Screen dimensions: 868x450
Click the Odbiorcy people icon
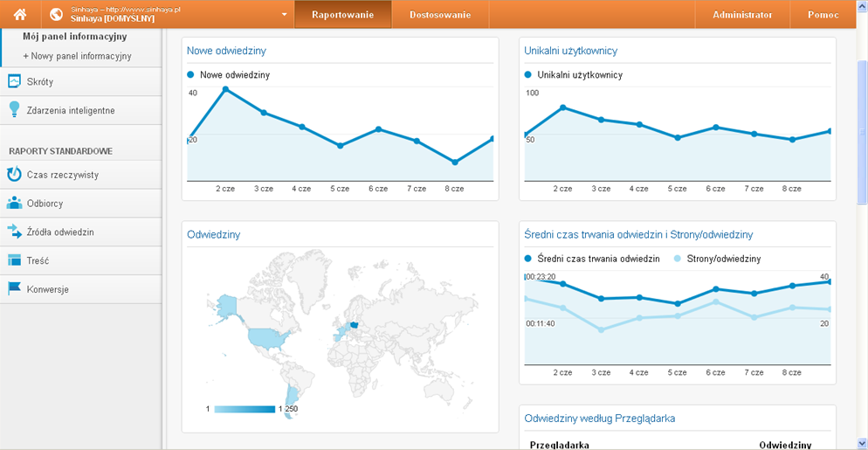[x=14, y=203]
